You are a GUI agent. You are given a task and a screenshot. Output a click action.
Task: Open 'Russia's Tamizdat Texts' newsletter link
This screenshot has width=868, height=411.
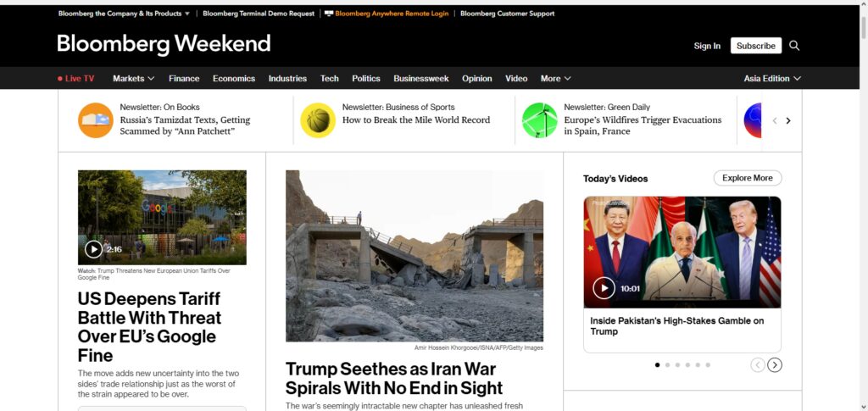[185, 125]
